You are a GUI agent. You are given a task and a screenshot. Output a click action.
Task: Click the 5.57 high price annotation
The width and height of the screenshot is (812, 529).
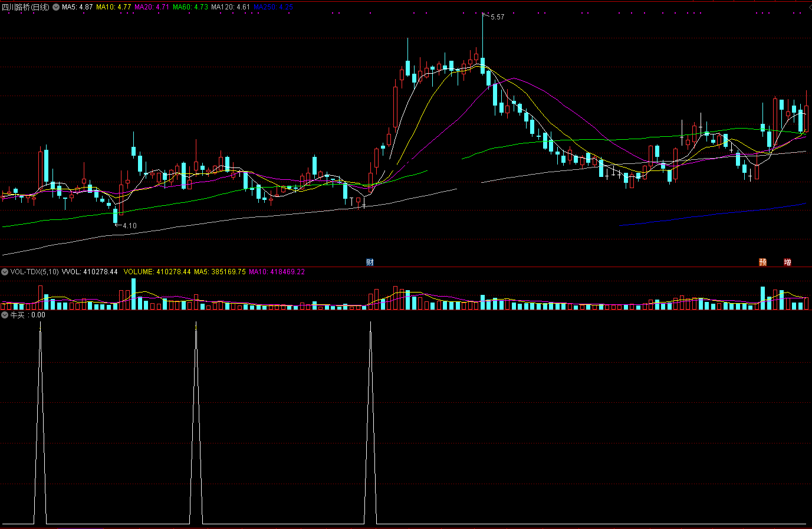click(x=497, y=17)
